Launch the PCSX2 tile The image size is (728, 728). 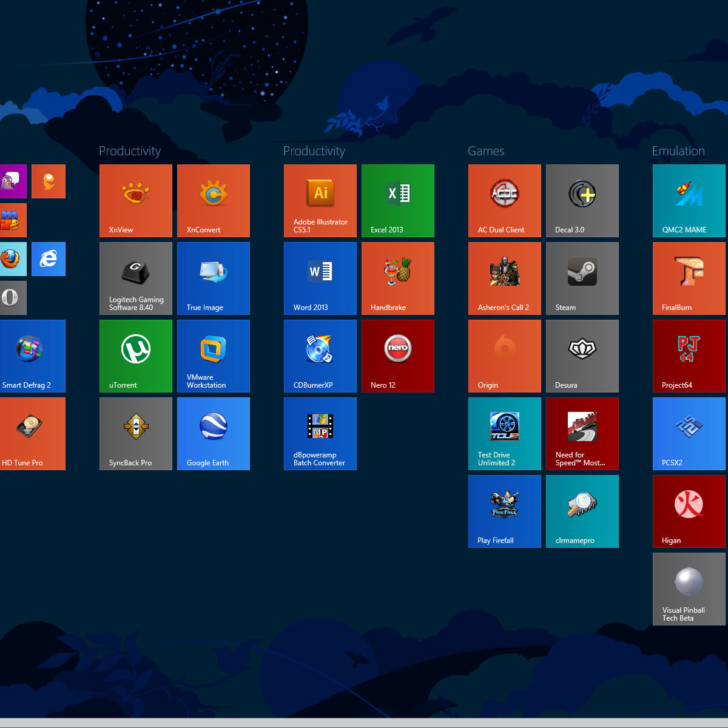[x=689, y=434]
